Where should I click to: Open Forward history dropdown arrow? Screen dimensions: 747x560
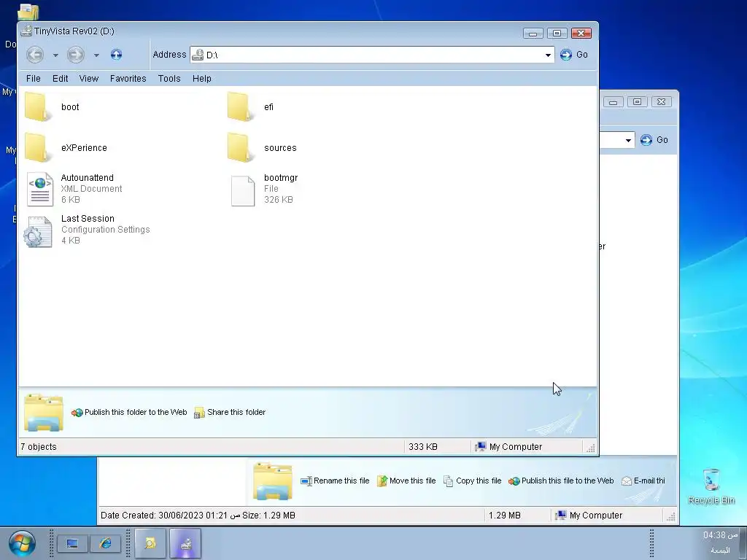click(96, 55)
